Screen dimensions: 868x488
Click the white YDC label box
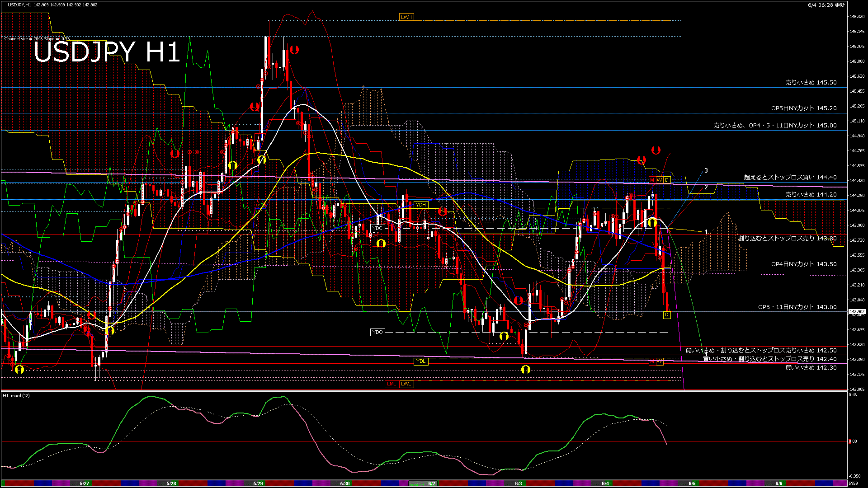pyautogui.click(x=377, y=229)
